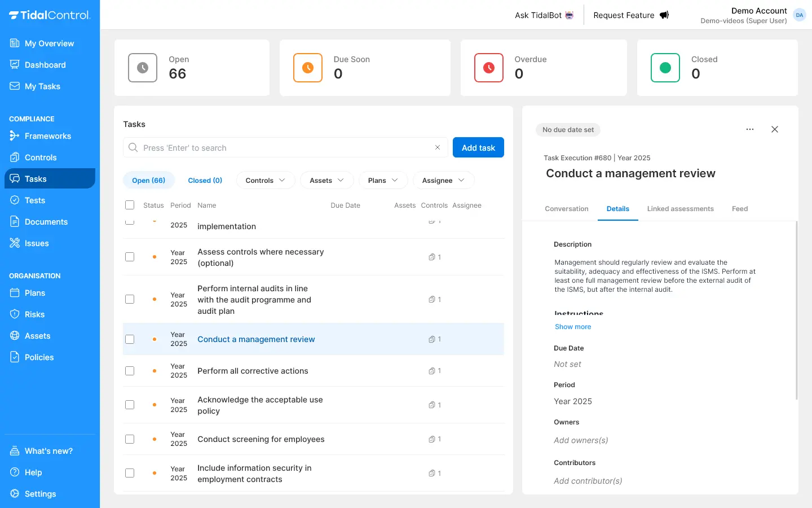Screen dimensions: 812x508
Task: Click the three-dots menu in the task panel
Action: [749, 129]
